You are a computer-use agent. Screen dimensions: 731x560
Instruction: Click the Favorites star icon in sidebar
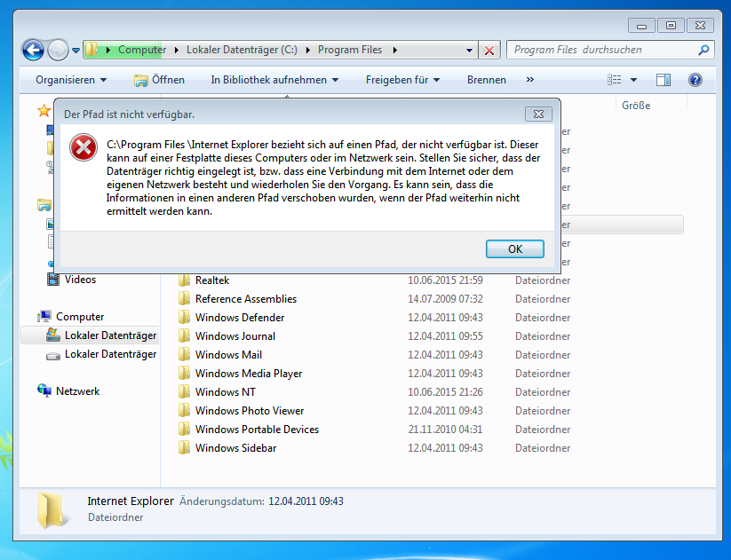44,111
